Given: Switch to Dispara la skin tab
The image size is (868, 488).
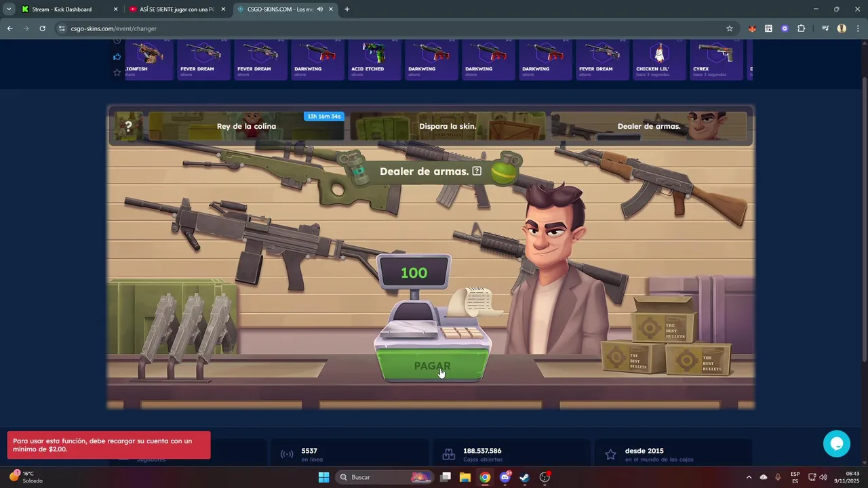Looking at the screenshot, I should (x=448, y=126).
